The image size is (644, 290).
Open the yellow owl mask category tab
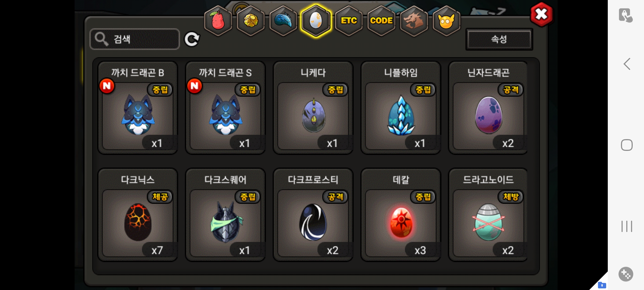click(447, 21)
